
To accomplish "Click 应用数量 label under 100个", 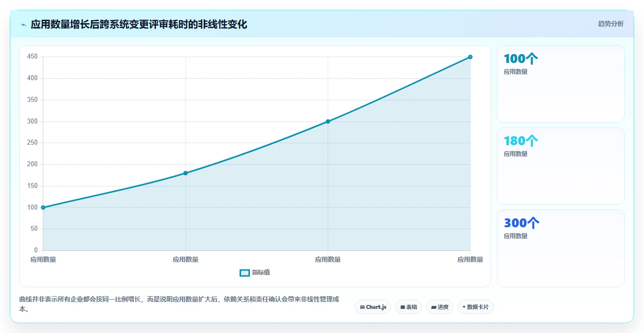I will [516, 72].
